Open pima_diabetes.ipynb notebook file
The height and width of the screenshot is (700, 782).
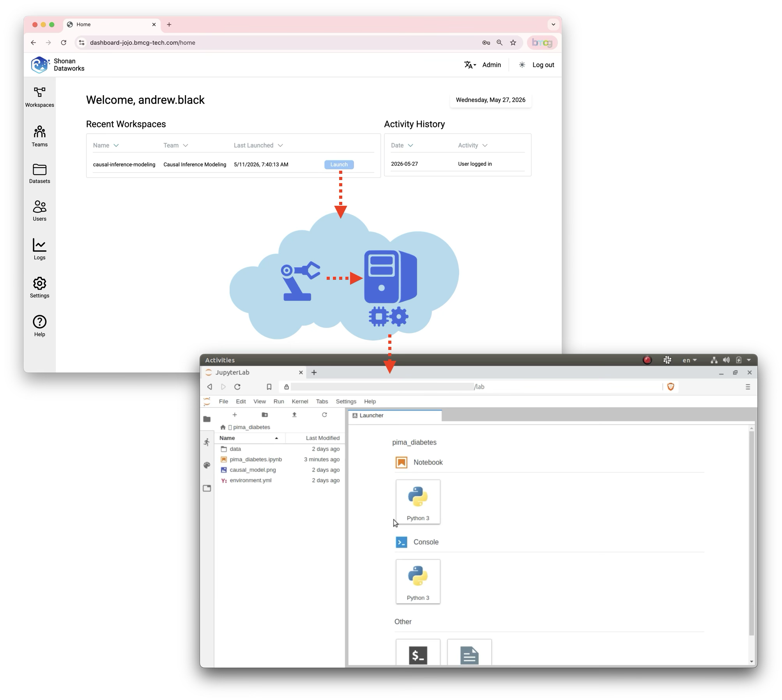point(280,460)
